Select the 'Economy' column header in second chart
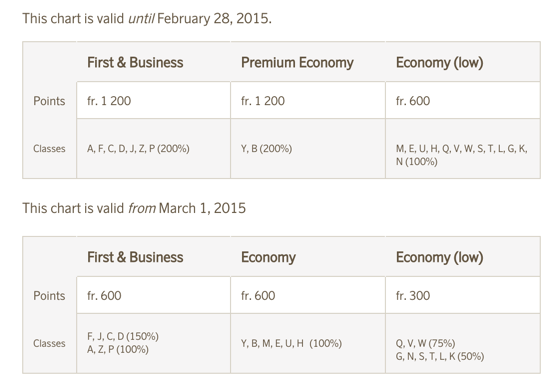Image resolution: width=559 pixels, height=386 pixels. coord(268,257)
